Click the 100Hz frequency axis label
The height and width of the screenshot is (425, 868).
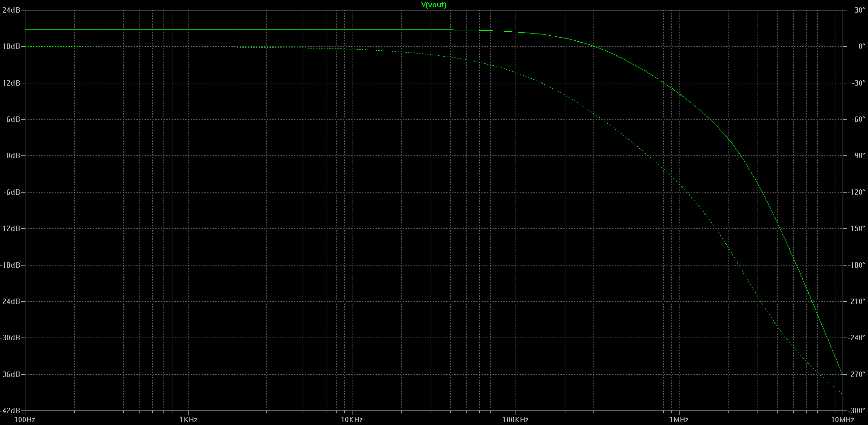click(x=25, y=420)
